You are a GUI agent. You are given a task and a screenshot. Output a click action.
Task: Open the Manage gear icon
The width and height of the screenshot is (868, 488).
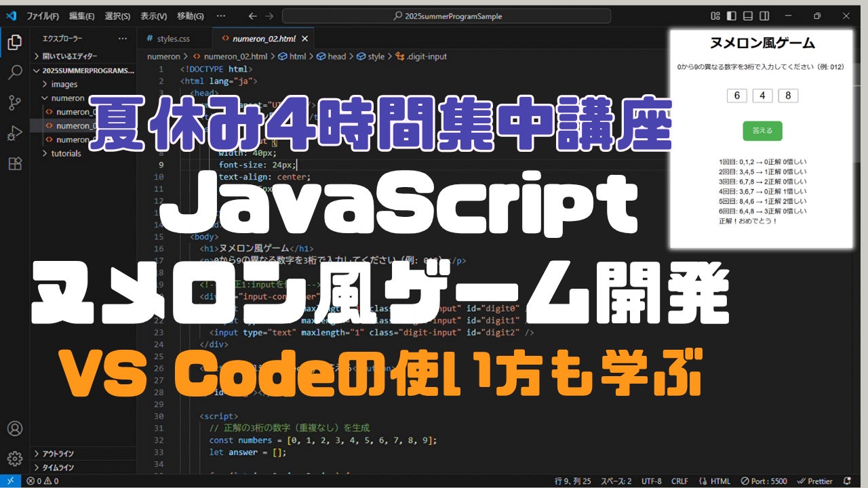[x=14, y=459]
